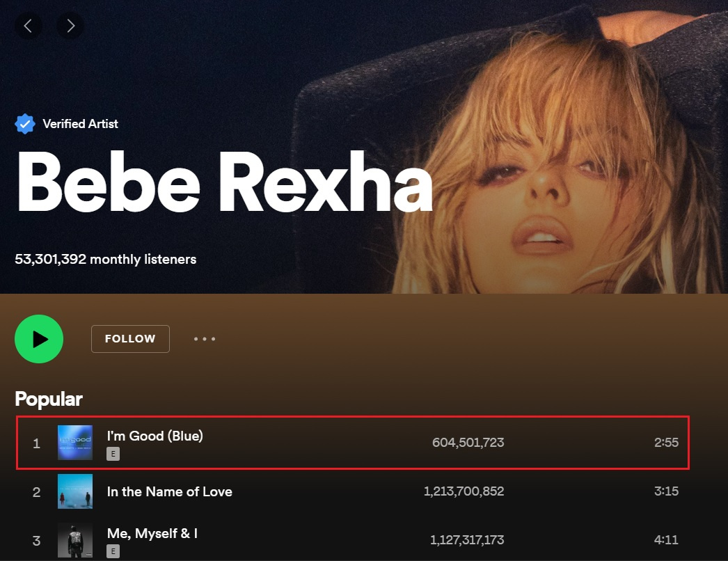Viewport: 728px width, 561px height.
Task: Click the blue verified artist badge
Action: pyautogui.click(x=25, y=124)
